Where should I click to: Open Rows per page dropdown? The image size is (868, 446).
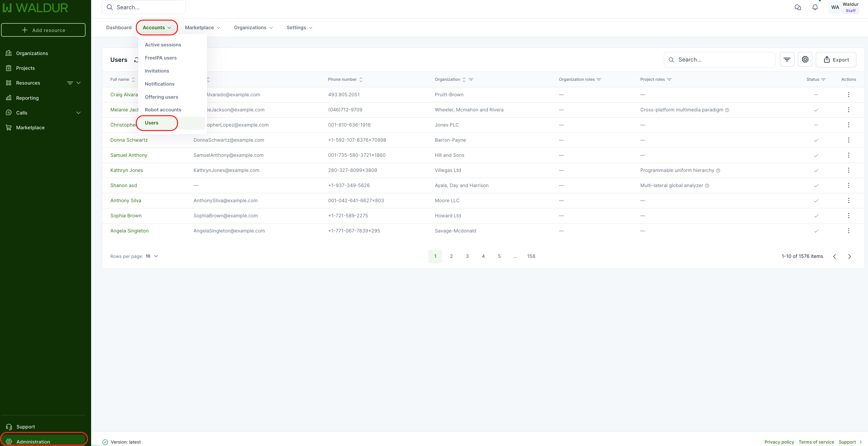[152, 256]
